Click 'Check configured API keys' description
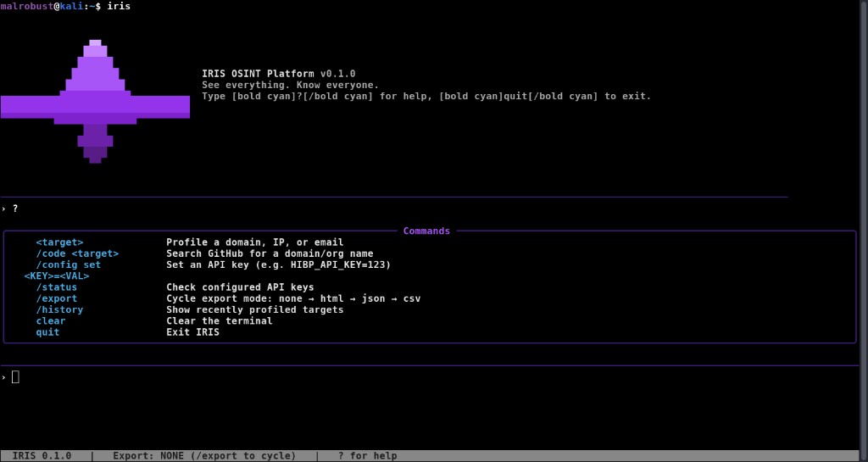The height and width of the screenshot is (462, 868). point(240,287)
